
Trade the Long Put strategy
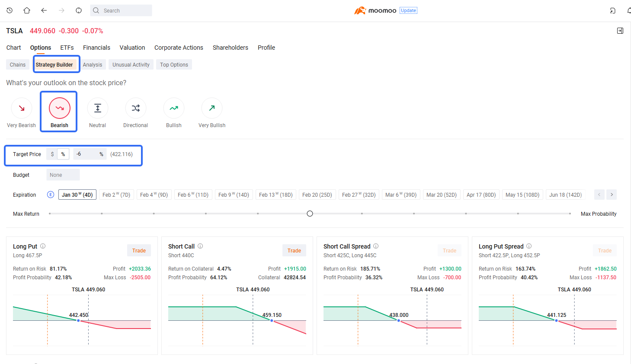click(139, 250)
